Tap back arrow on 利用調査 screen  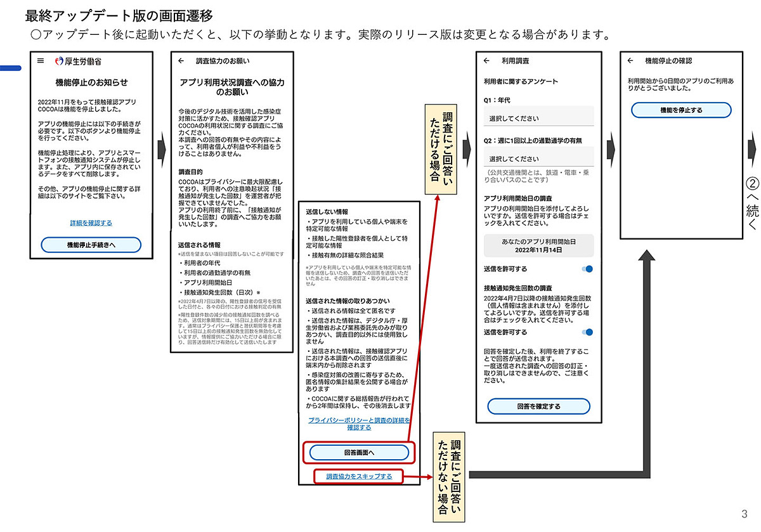(487, 62)
